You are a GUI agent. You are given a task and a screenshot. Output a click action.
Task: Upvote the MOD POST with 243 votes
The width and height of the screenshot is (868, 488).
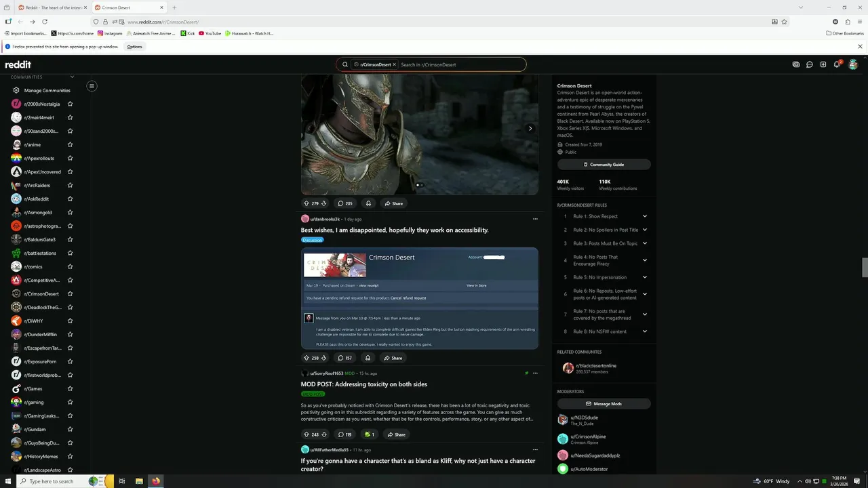point(307,434)
